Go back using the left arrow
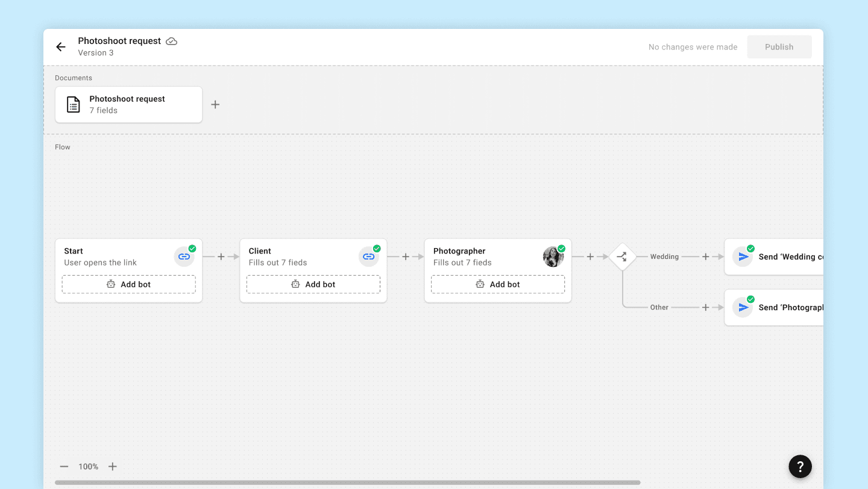868x489 pixels. pyautogui.click(x=60, y=47)
